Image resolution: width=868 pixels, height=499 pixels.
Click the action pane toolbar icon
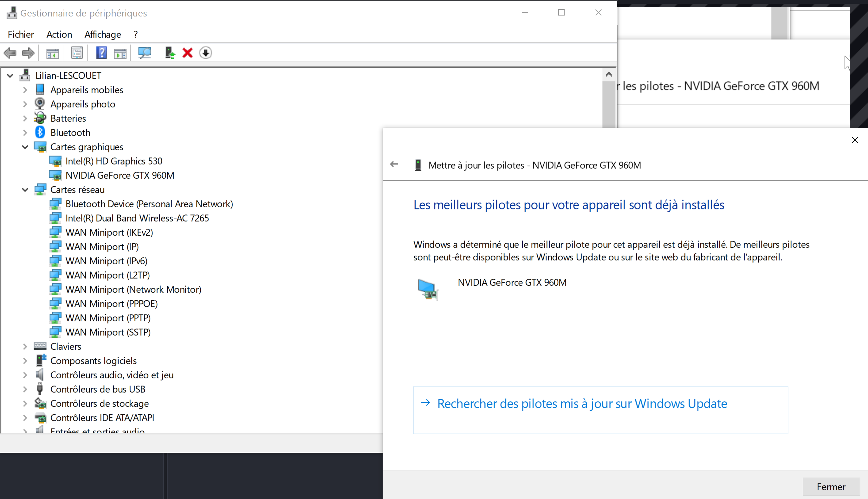click(120, 53)
